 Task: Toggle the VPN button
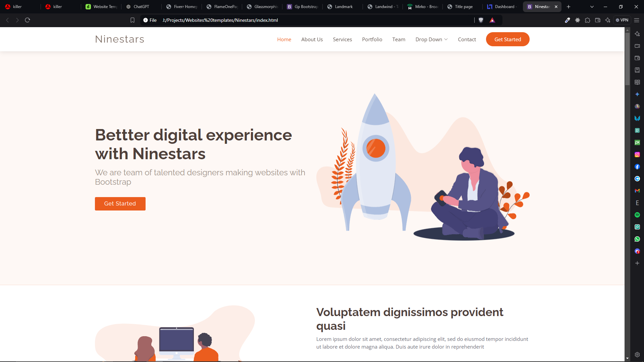[622, 20]
